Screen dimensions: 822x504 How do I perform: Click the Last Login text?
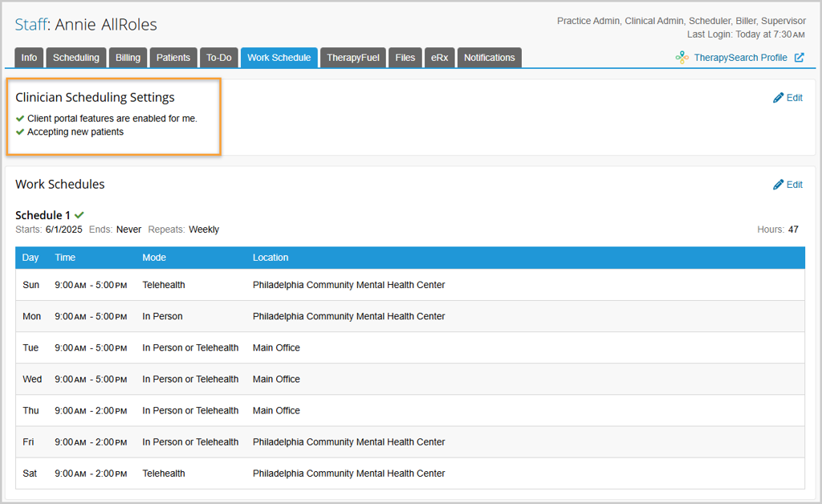[x=746, y=35]
